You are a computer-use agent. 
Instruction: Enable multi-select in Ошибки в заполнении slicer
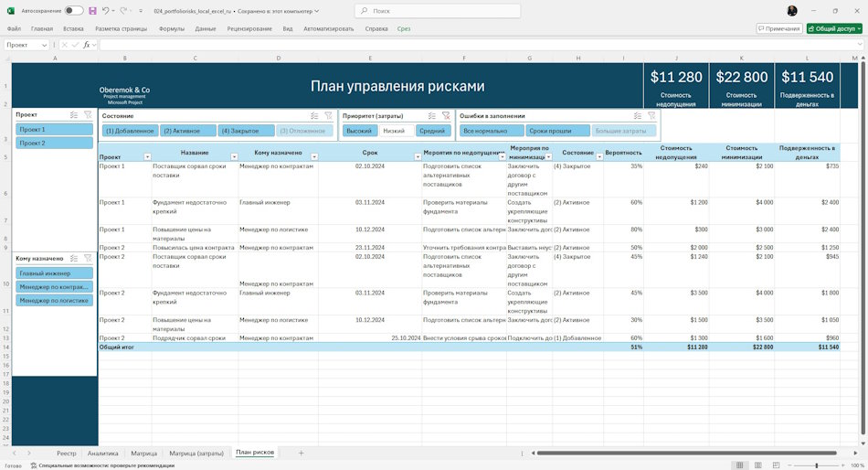[x=638, y=116]
